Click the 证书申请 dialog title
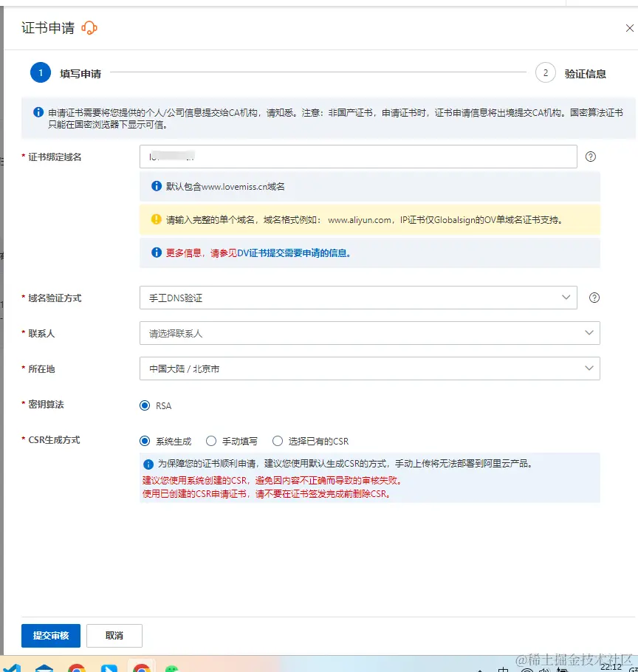The image size is (638, 672). coord(48,28)
